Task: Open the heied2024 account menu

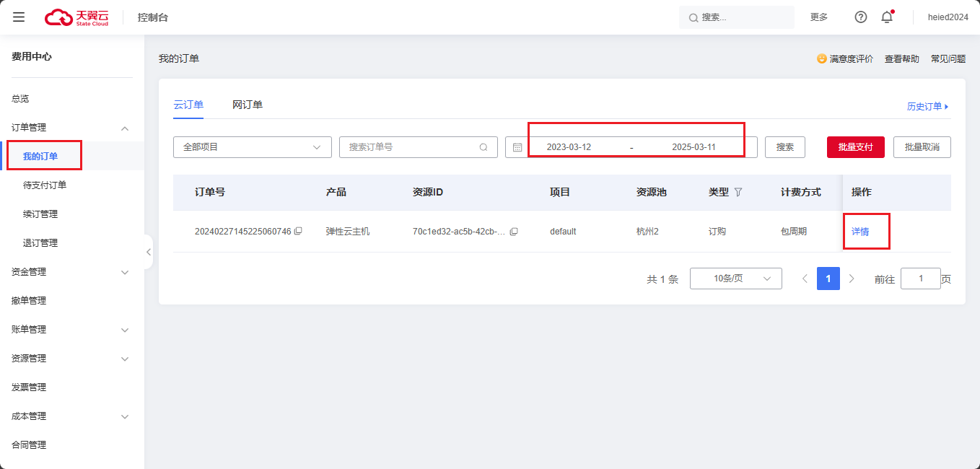Action: click(948, 17)
